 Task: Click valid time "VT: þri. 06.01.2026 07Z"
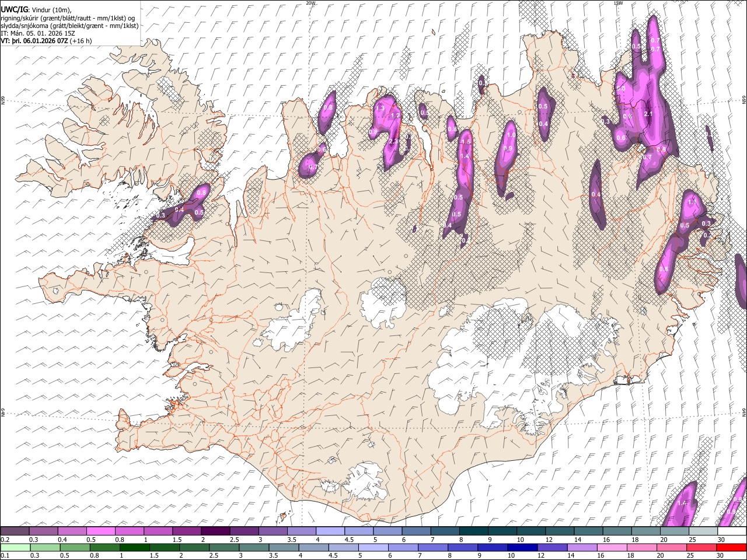(x=34, y=41)
